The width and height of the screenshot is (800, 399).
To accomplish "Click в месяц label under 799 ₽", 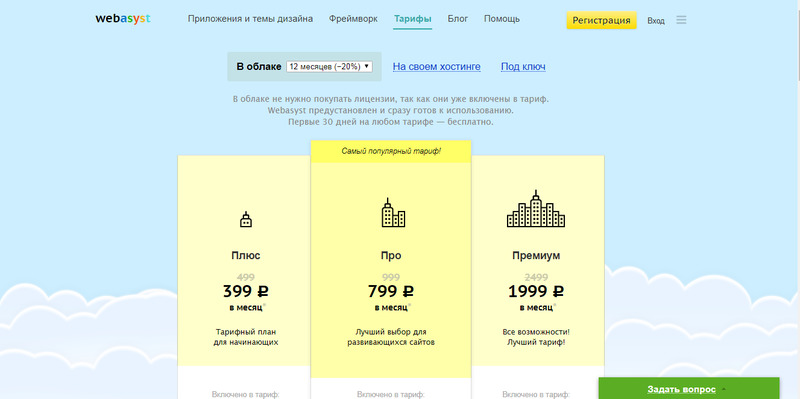I will click(x=391, y=308).
